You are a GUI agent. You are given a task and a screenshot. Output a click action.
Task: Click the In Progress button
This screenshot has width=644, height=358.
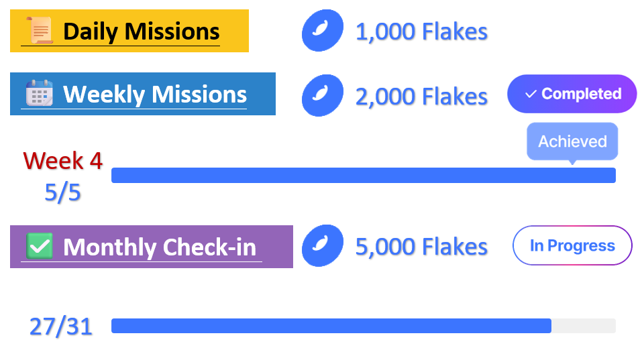[572, 245]
